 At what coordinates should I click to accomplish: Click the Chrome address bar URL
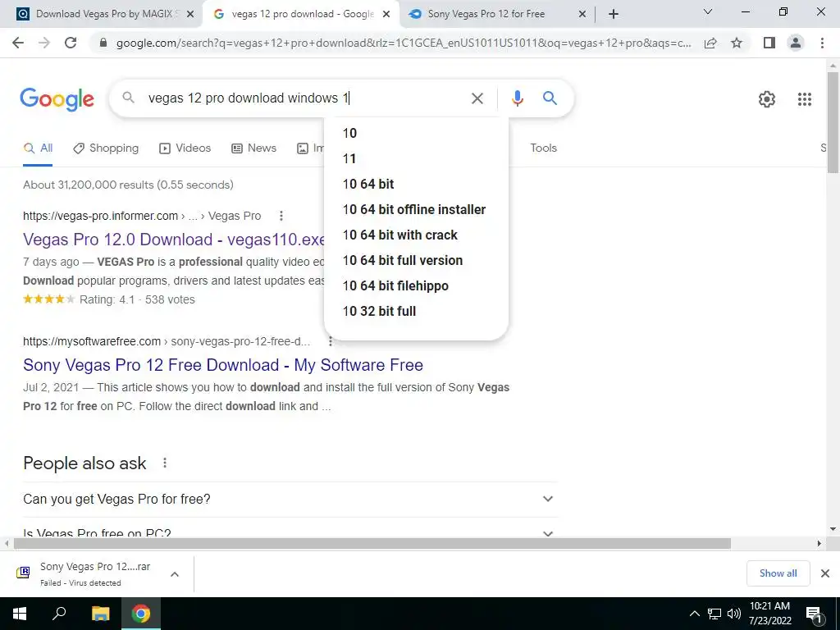(x=403, y=43)
